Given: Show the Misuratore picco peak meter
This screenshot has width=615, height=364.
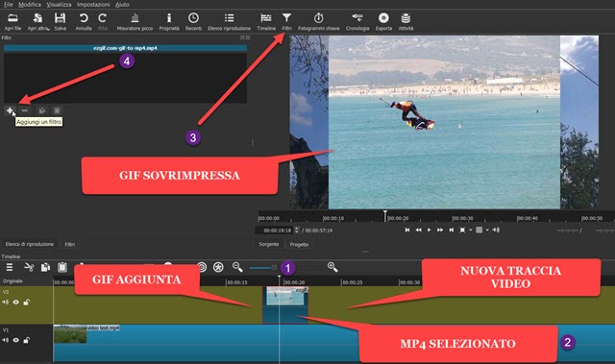Looking at the screenshot, I should [x=135, y=21].
